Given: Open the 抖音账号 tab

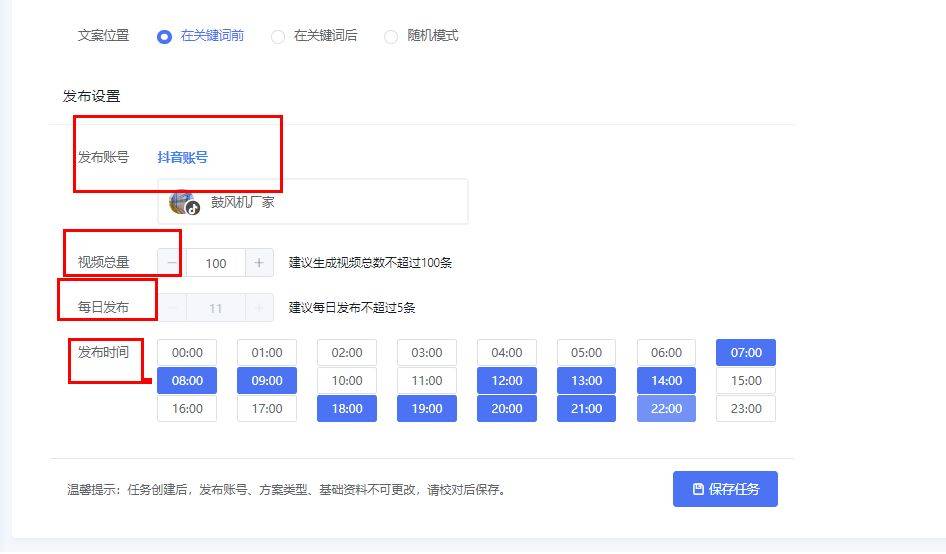Looking at the screenshot, I should [x=183, y=158].
